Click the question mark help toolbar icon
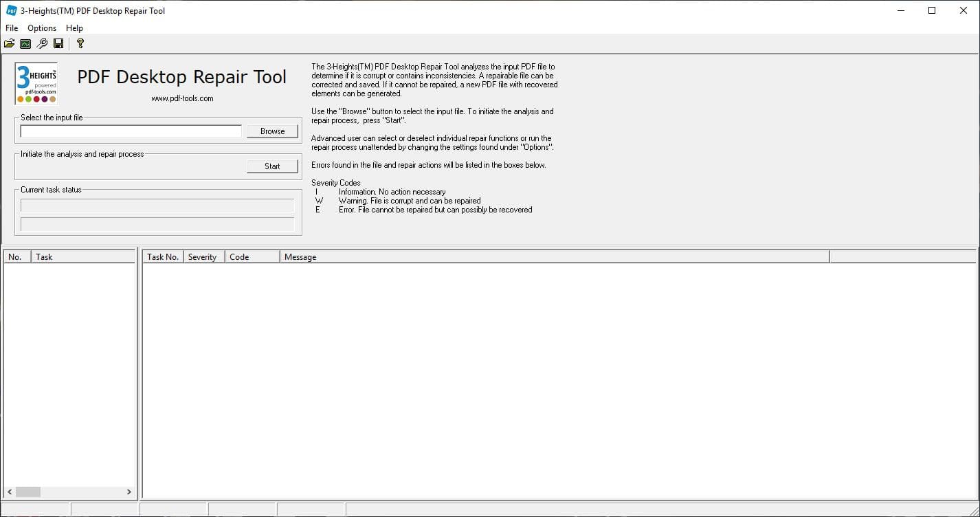980x517 pixels. [80, 43]
